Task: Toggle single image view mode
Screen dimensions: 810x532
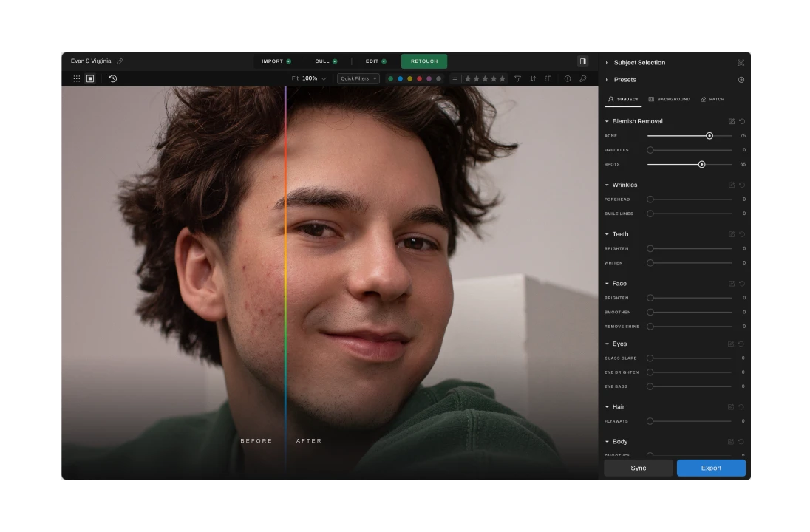Action: click(x=90, y=78)
